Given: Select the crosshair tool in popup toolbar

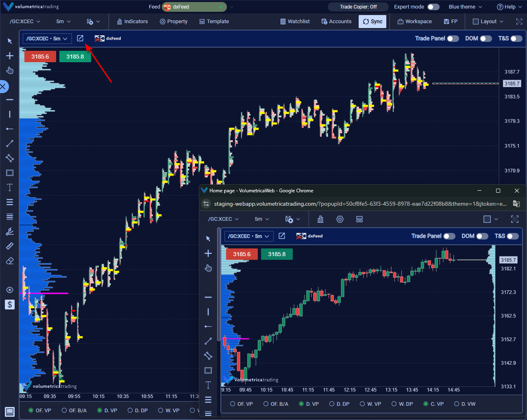Looking at the screenshot, I should click(x=208, y=253).
